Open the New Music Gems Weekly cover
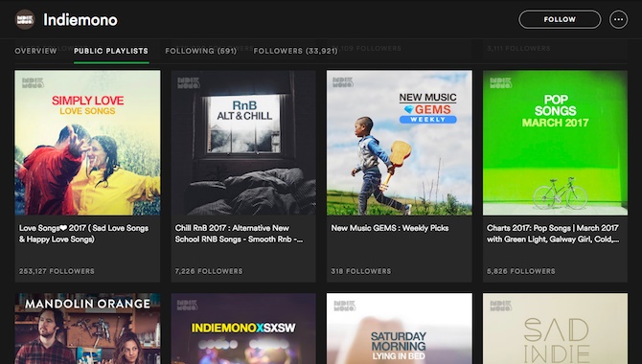Viewport: 642px width, 364px height. point(400,143)
